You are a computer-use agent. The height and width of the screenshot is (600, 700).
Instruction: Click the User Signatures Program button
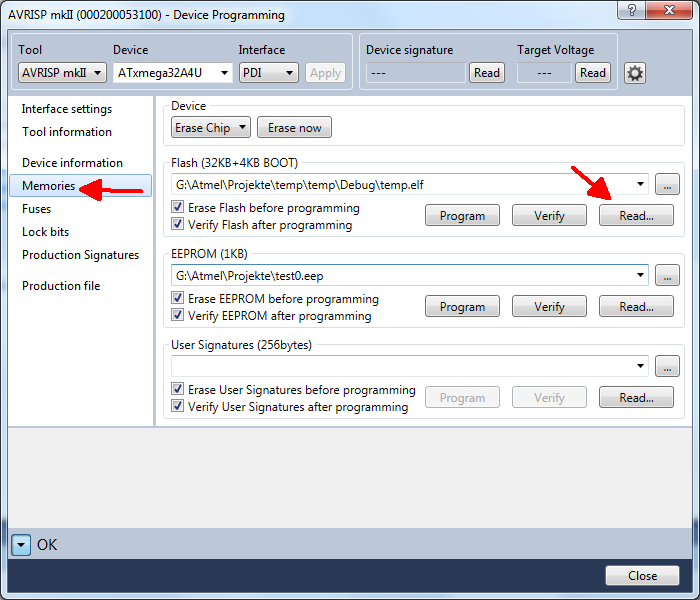coord(462,398)
